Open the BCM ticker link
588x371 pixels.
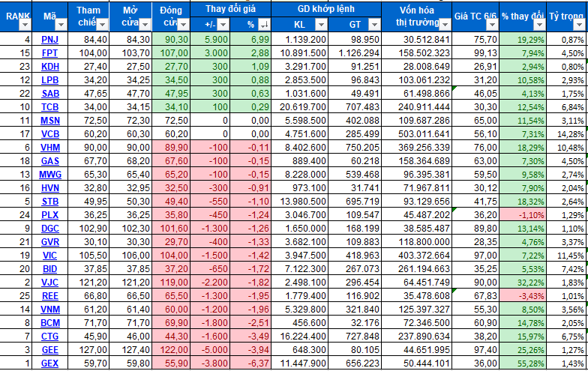49,322
